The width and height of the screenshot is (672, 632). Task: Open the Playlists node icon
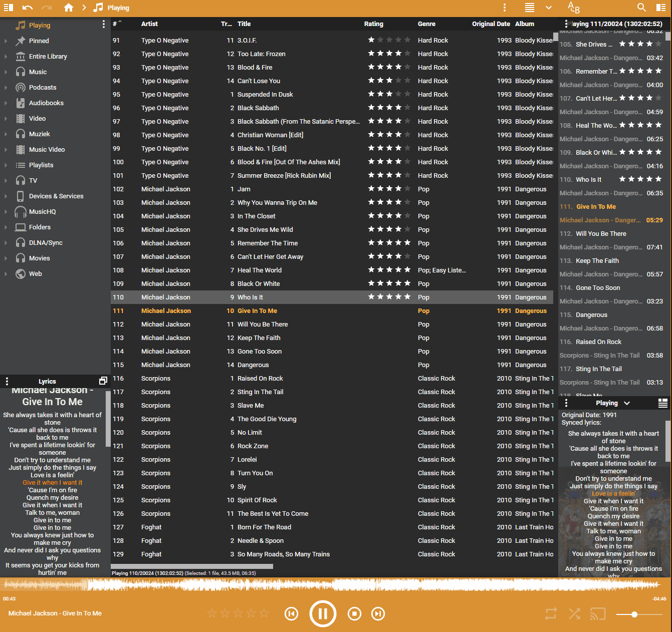pyautogui.click(x=21, y=165)
